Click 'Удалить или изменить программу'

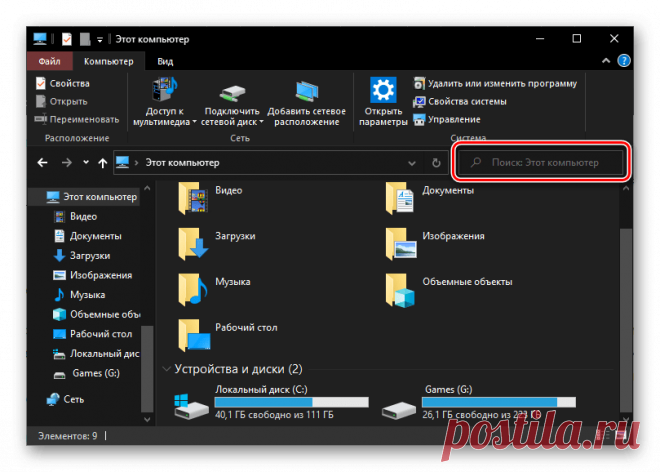(x=495, y=83)
